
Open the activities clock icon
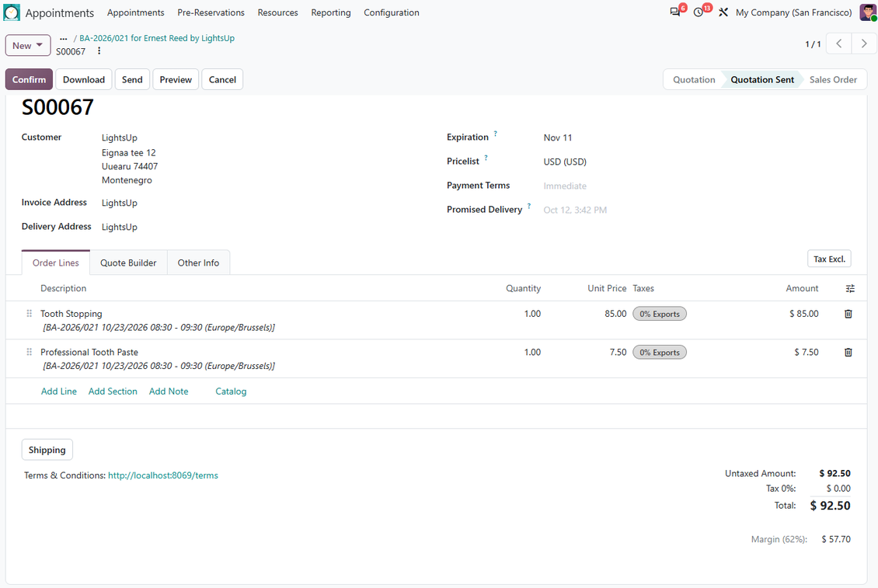tap(699, 12)
